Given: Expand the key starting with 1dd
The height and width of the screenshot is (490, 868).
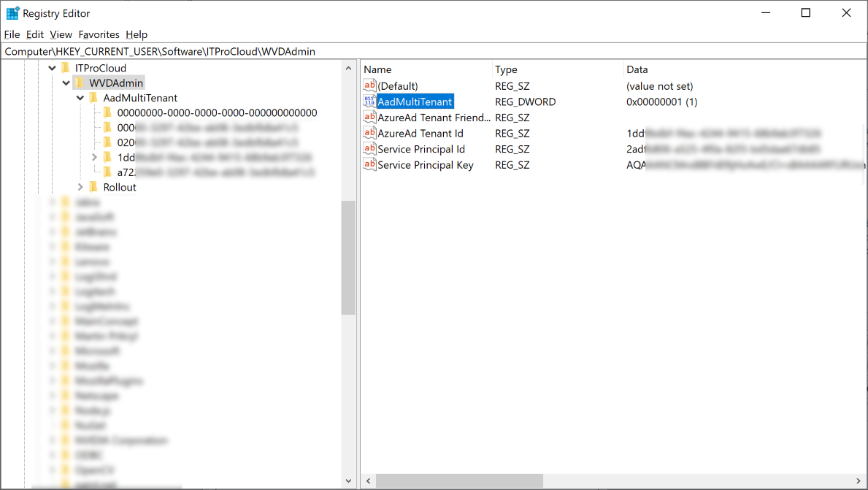Looking at the screenshot, I should [x=94, y=157].
